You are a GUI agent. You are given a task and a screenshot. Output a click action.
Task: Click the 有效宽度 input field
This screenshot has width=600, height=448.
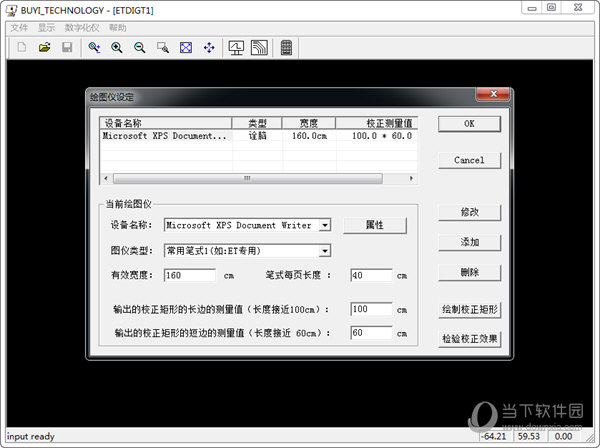(x=190, y=275)
